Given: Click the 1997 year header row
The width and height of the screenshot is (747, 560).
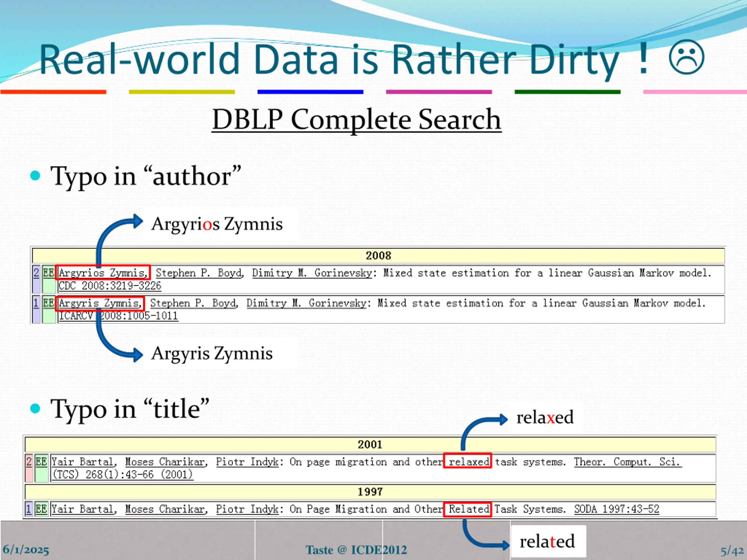Looking at the screenshot, I should pos(370,491).
